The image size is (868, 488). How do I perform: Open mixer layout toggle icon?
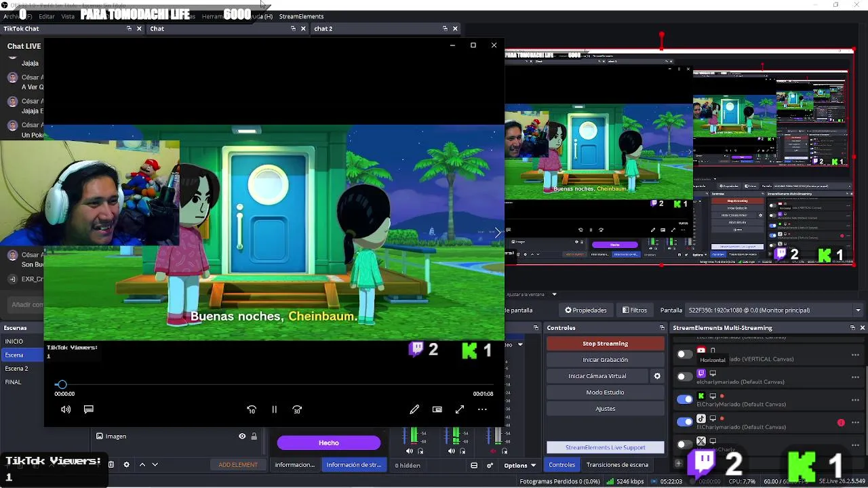[474, 465]
